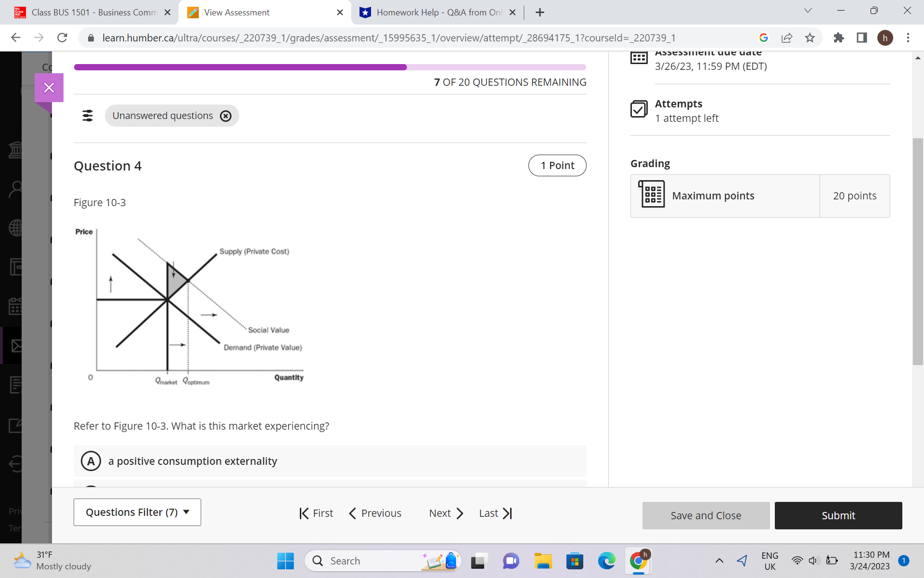Open the Calendar in the course sidebar
Image resolution: width=924 pixels, height=578 pixels.
(x=16, y=306)
